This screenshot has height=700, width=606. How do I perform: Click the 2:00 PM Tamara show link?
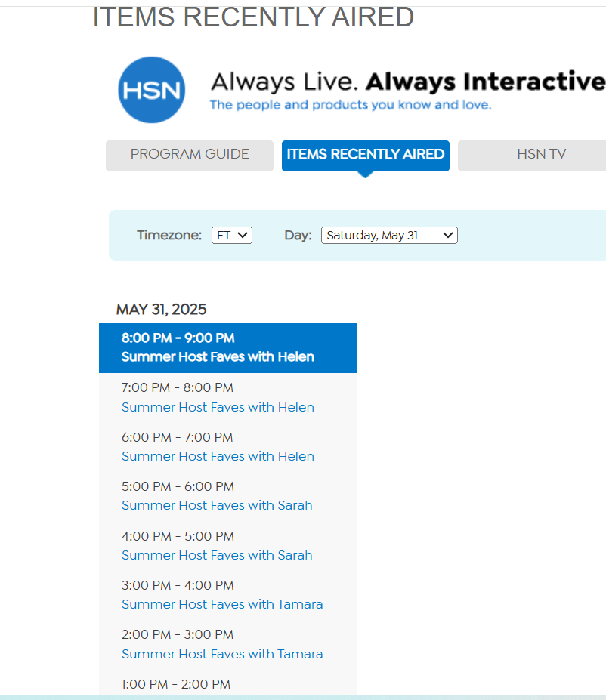[222, 654]
